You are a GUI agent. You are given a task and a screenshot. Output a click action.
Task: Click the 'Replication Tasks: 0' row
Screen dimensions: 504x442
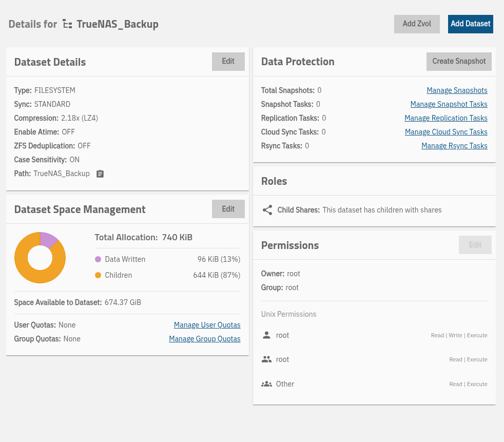pos(294,118)
